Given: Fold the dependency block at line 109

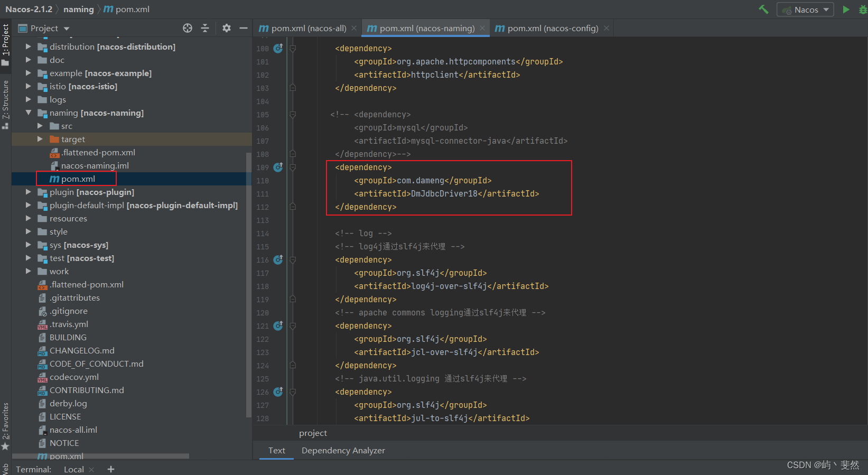Looking at the screenshot, I should [x=293, y=167].
